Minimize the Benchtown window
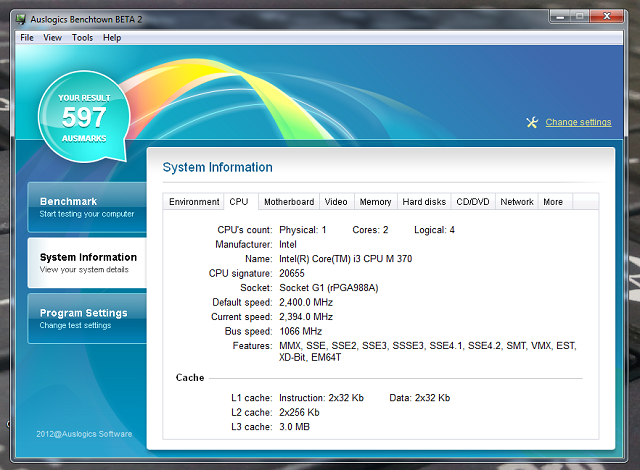 (560, 16)
